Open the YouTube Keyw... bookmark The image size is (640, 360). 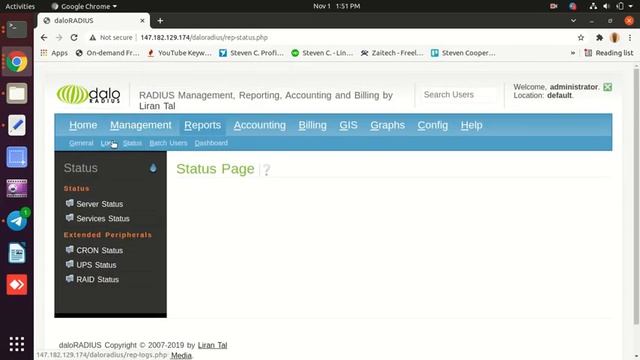[x=179, y=53]
